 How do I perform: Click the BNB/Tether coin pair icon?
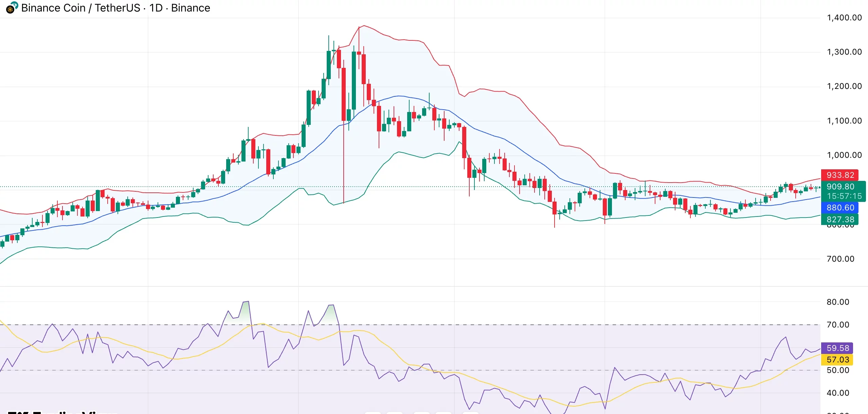tap(12, 8)
